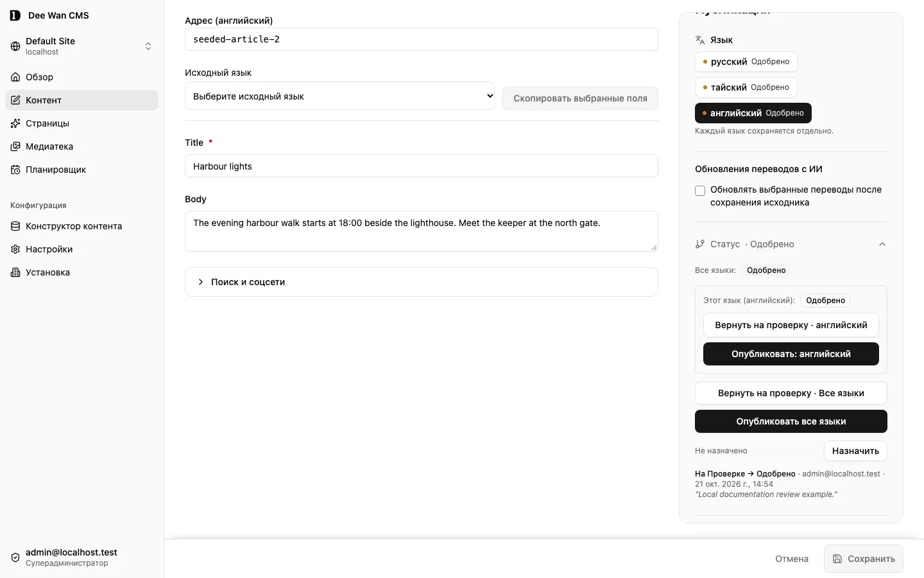
Task: Enable Обновлять выбранные переводы checkbox
Action: pos(700,191)
